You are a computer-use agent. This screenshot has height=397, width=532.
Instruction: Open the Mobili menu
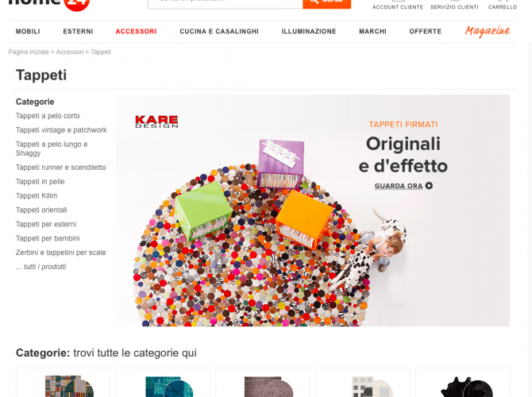[x=28, y=31]
